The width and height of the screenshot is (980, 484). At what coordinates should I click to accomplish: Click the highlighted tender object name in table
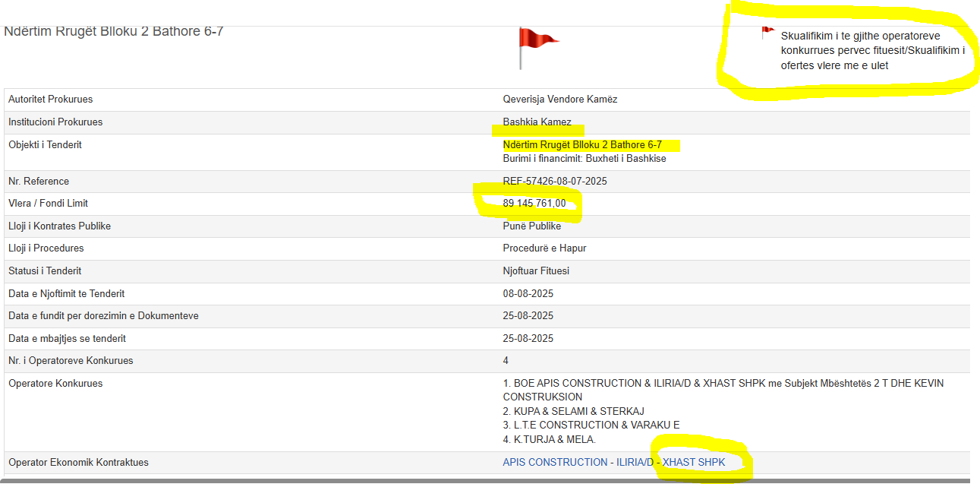pos(581,144)
